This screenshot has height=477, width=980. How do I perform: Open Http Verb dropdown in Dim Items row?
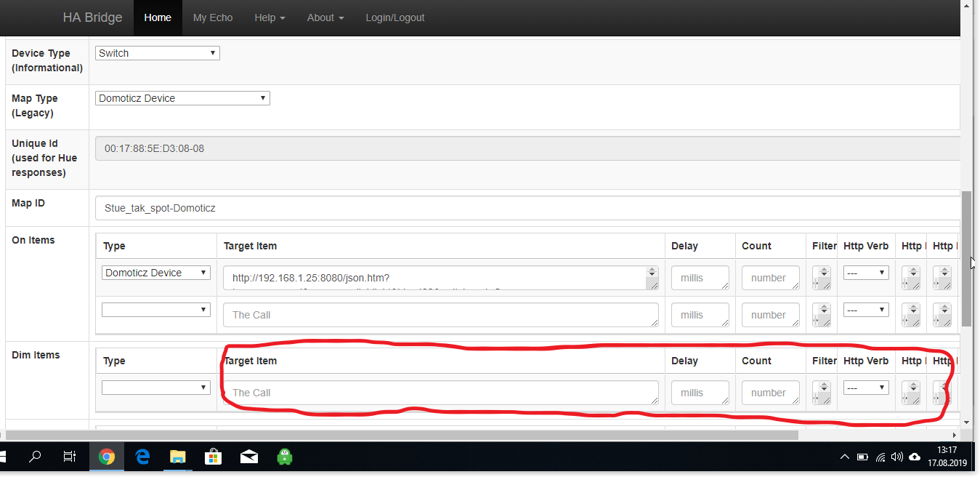pos(866,388)
